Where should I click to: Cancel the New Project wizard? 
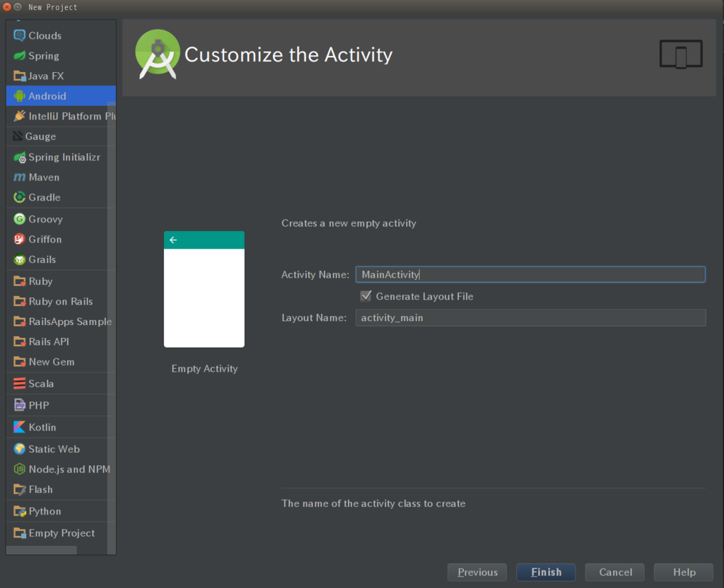615,572
